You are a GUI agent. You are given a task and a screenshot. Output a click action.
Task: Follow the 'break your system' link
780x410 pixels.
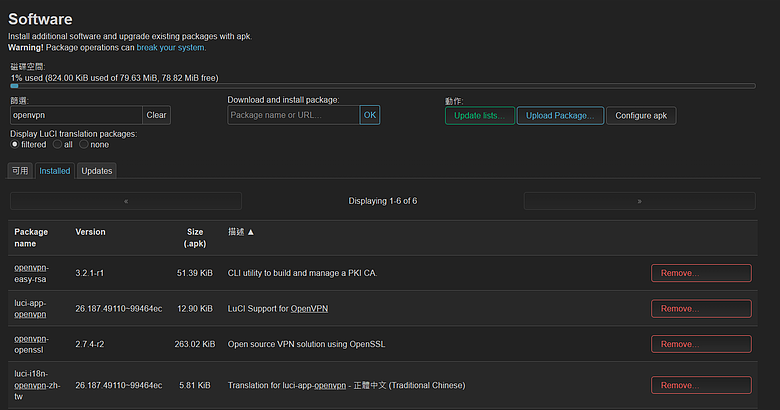[x=171, y=48]
